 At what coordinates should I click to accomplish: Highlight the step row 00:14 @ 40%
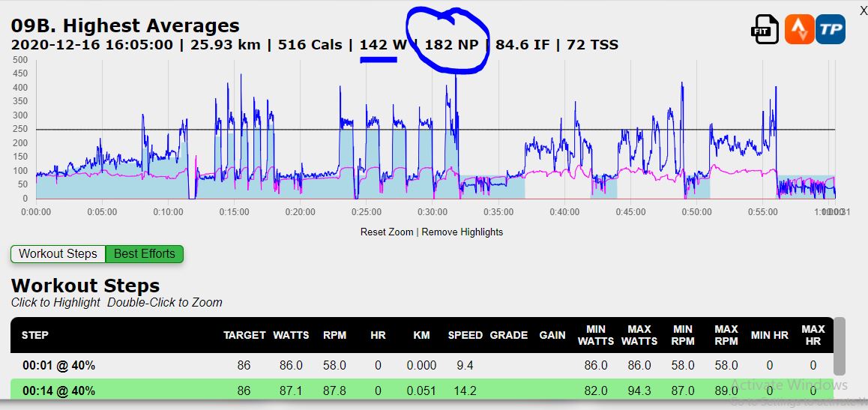[x=422, y=390]
